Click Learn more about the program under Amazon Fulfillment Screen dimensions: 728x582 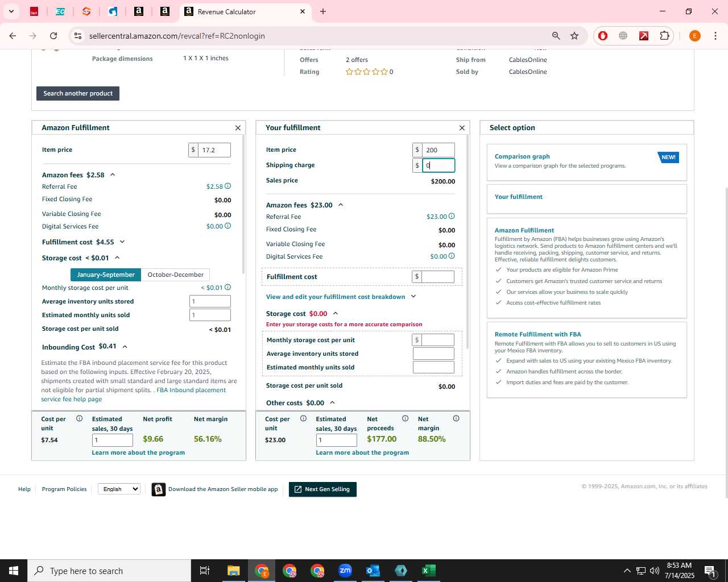pyautogui.click(x=138, y=452)
